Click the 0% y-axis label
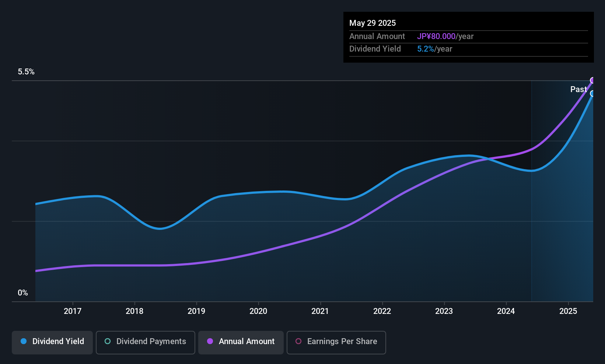 23,293
